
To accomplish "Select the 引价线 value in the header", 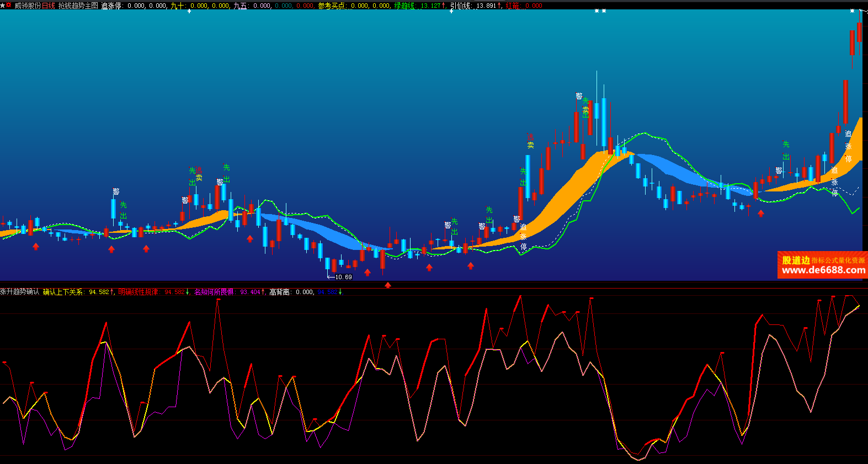I will (x=486, y=6).
